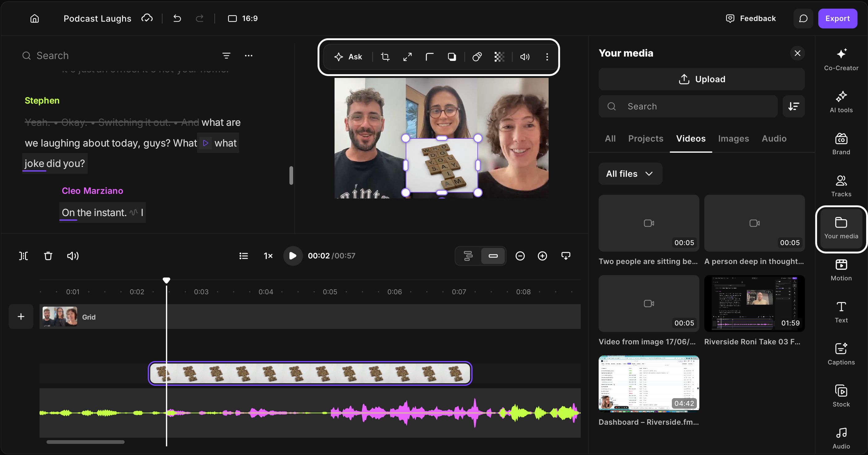Open the 16:9 aspect ratio selector
This screenshot has height=455, width=868.
pos(242,19)
